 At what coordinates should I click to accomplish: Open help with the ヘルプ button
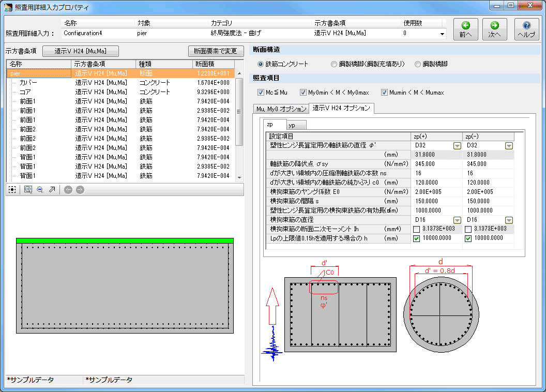coord(526,29)
